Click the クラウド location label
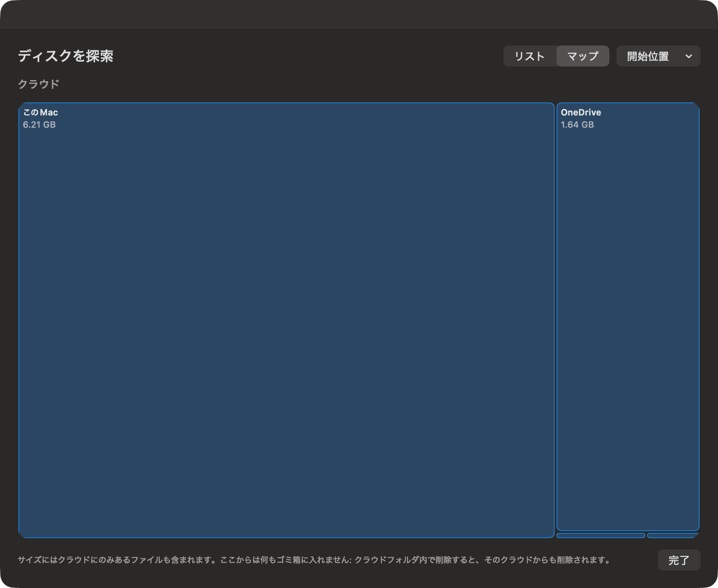718x588 pixels. pyautogui.click(x=39, y=84)
